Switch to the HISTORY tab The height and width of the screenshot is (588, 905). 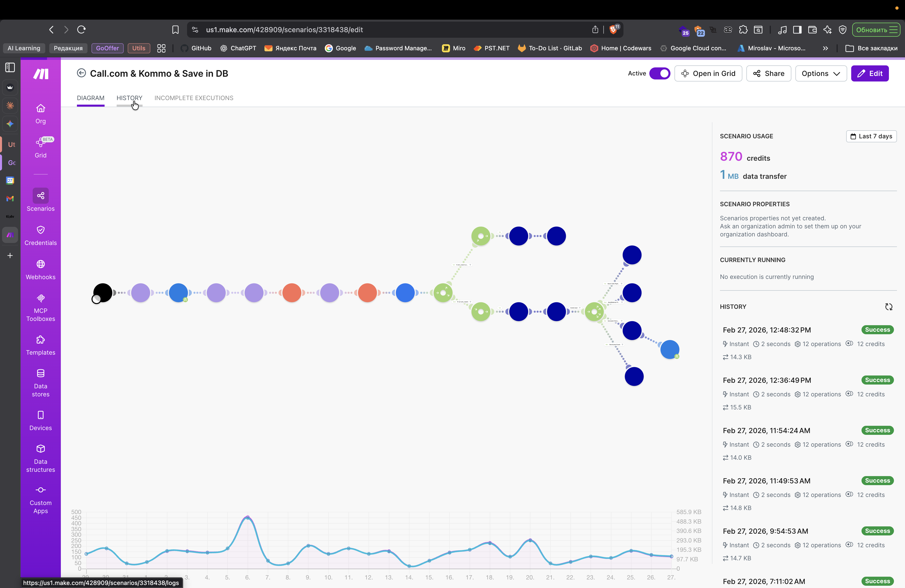point(129,98)
